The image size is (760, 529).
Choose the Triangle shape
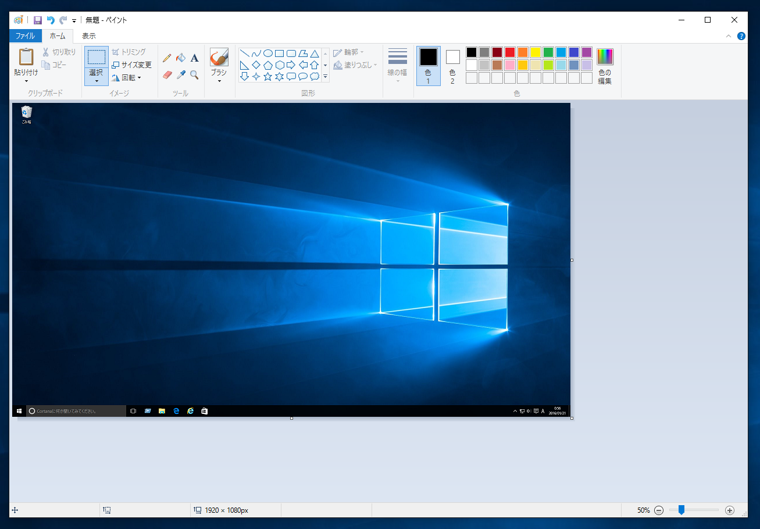tap(315, 53)
